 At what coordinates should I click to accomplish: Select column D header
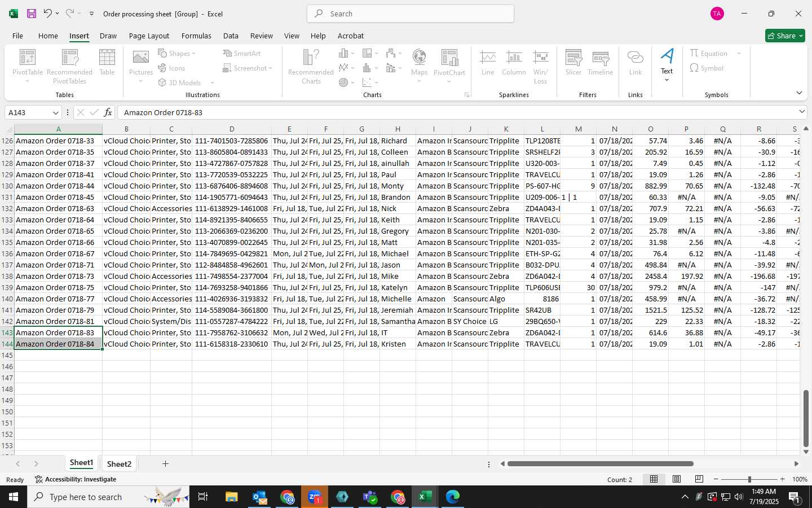point(231,129)
